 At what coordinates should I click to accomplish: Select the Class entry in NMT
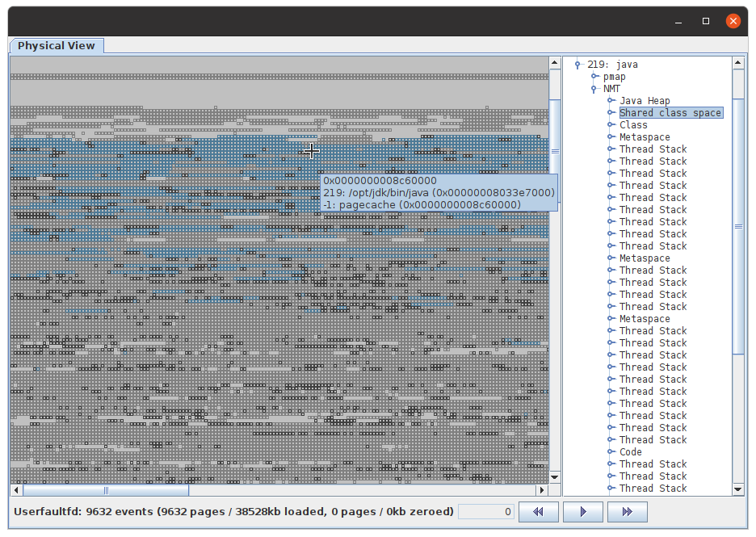pos(633,125)
